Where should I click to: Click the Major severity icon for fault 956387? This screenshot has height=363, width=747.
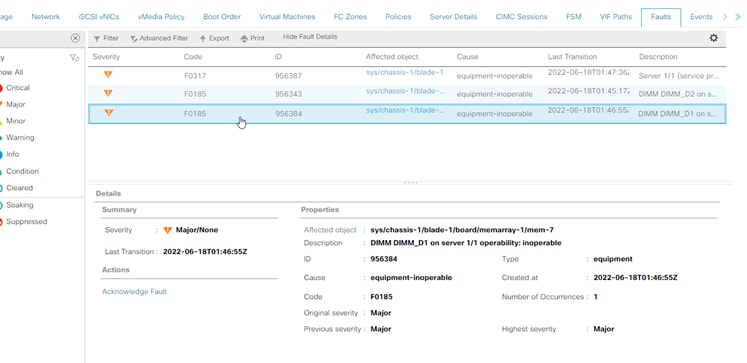pyautogui.click(x=108, y=74)
